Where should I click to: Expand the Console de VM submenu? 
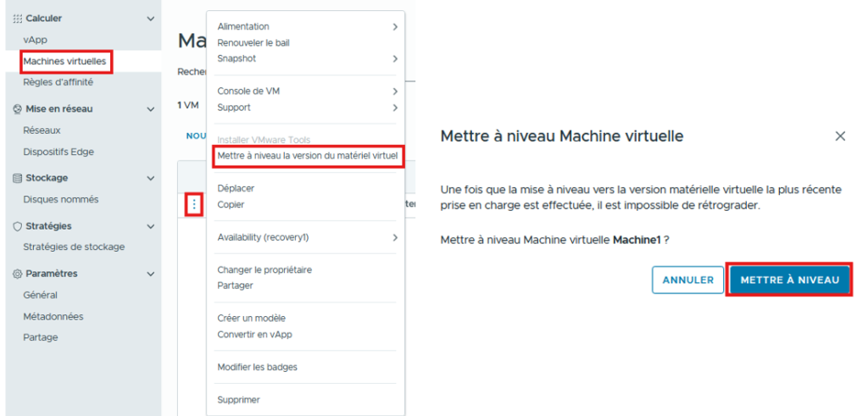(x=305, y=91)
